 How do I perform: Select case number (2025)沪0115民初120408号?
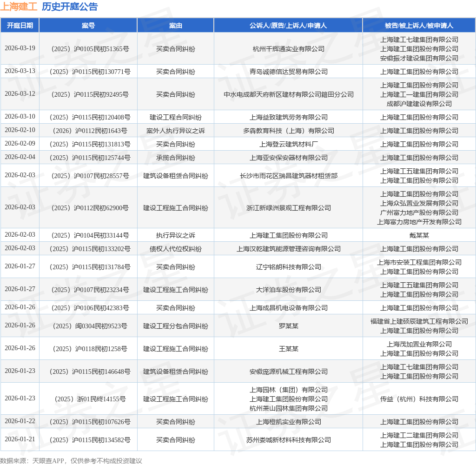pos(90,117)
